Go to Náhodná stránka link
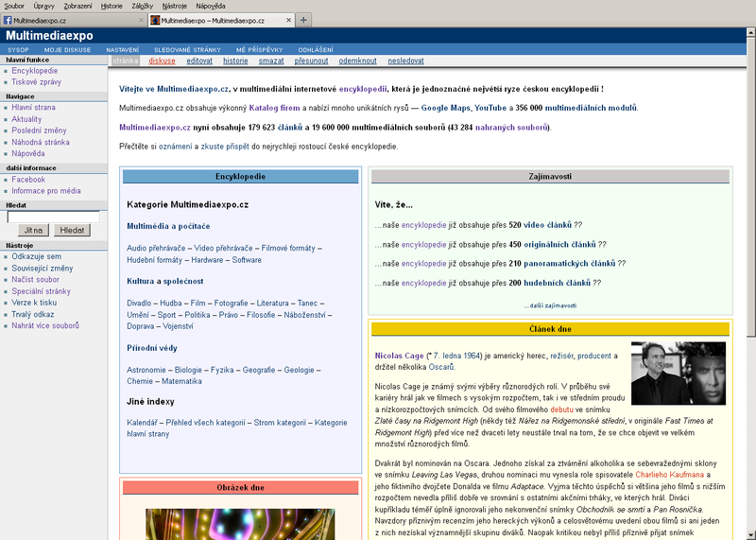756x540 pixels. (x=42, y=142)
